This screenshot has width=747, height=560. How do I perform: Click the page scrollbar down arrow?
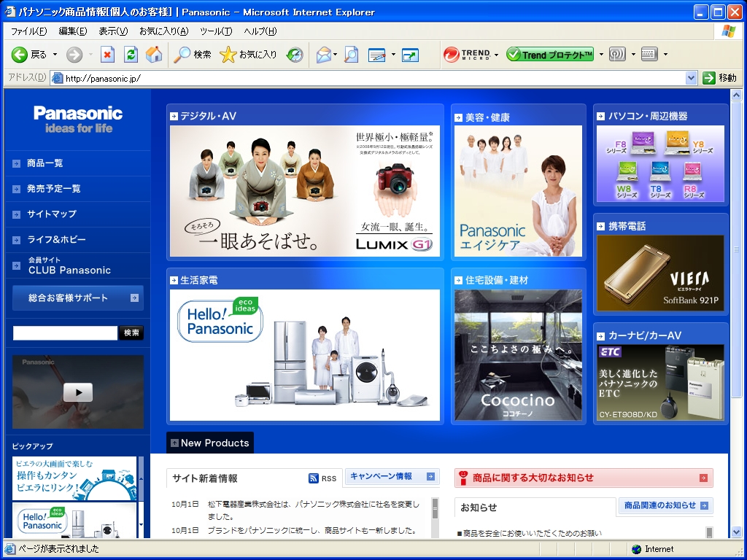737,532
